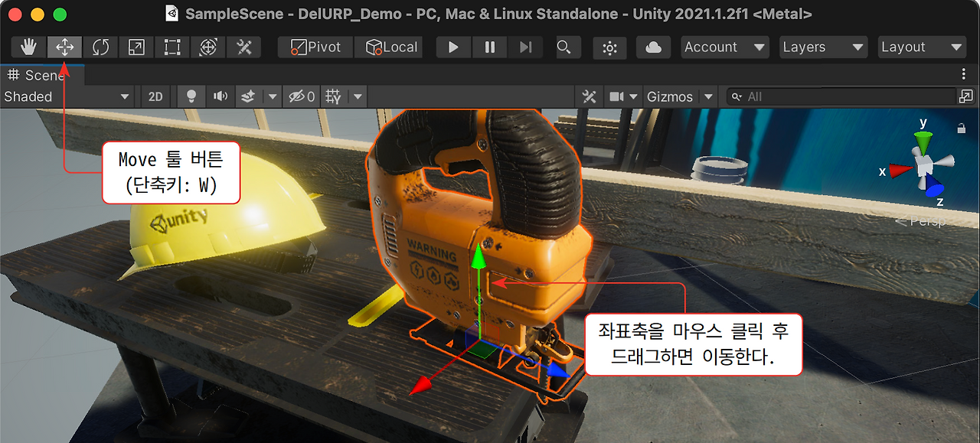
Task: Expand grid settings dropdown arrow
Action: click(x=358, y=97)
